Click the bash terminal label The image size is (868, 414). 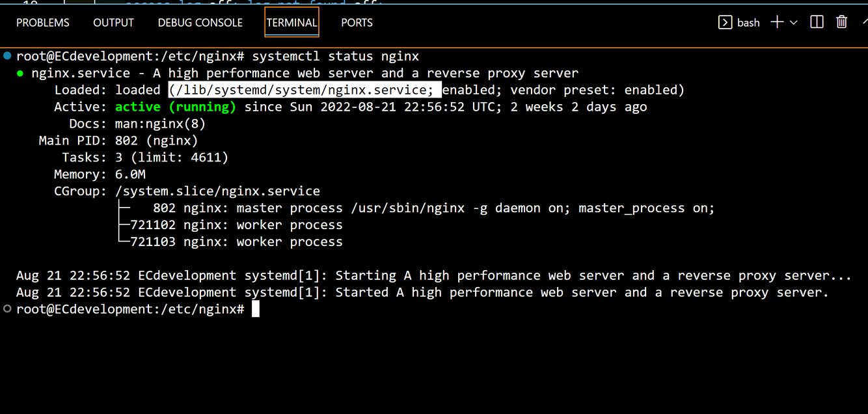(x=748, y=23)
